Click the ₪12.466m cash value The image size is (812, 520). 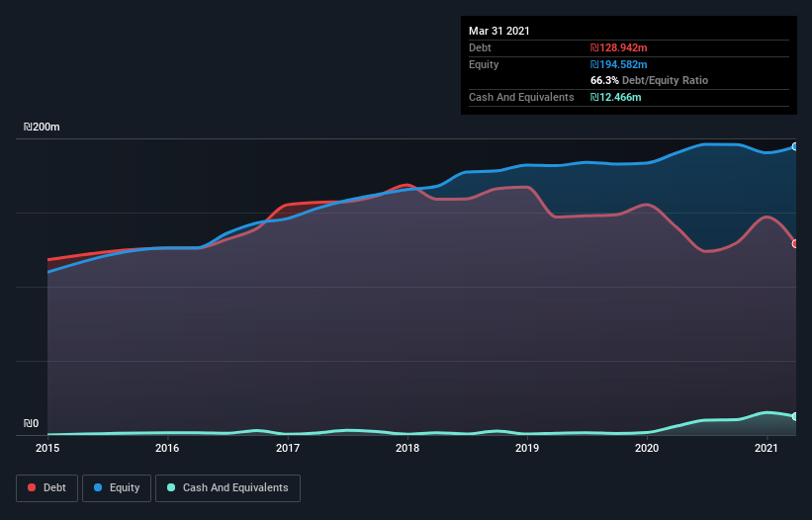pos(616,97)
